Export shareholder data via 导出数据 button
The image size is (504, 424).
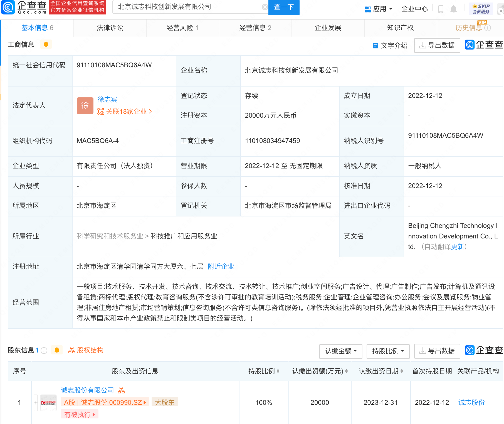click(x=437, y=351)
